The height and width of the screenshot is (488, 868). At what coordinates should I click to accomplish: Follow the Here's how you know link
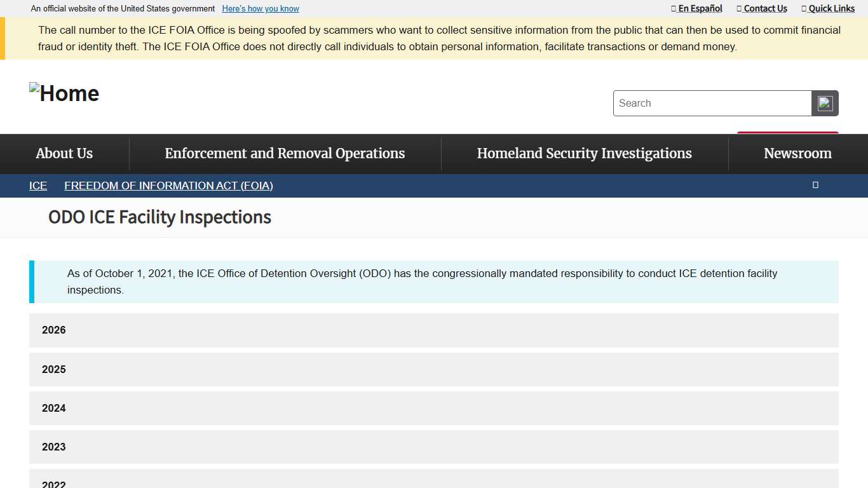click(261, 8)
